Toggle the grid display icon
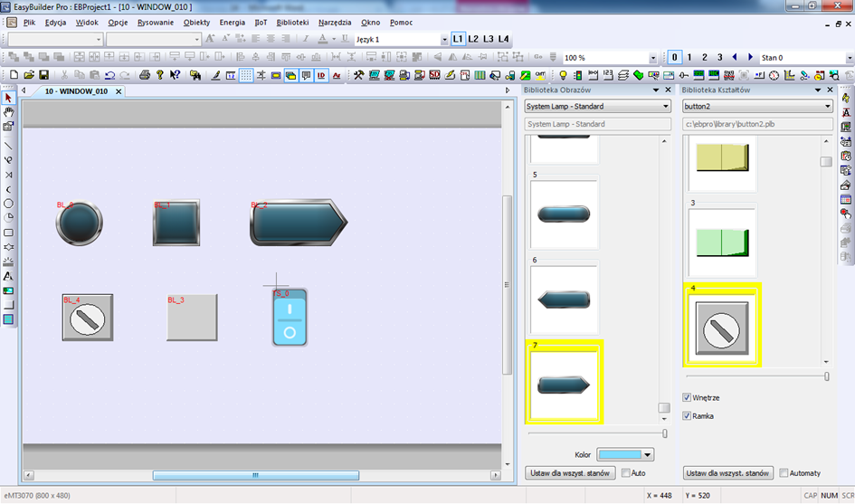 pyautogui.click(x=246, y=75)
